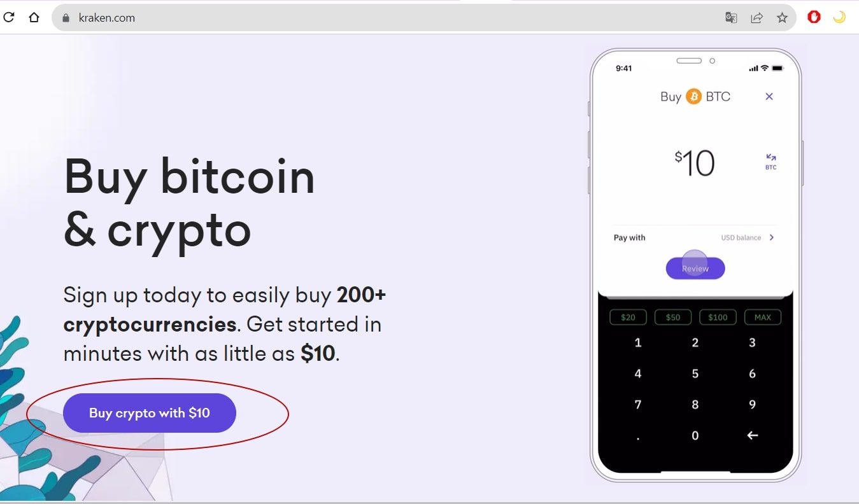
Task: Click the Buy crypto with $10 button
Action: [150, 413]
